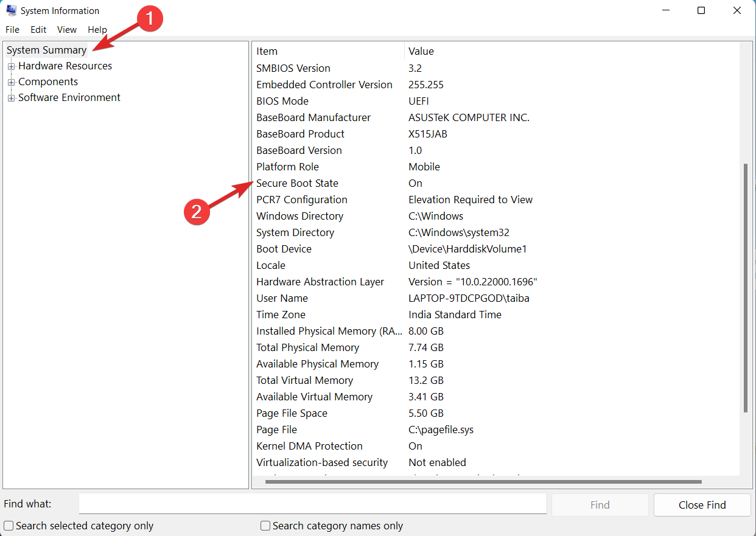Select the Boot Device row

point(496,249)
